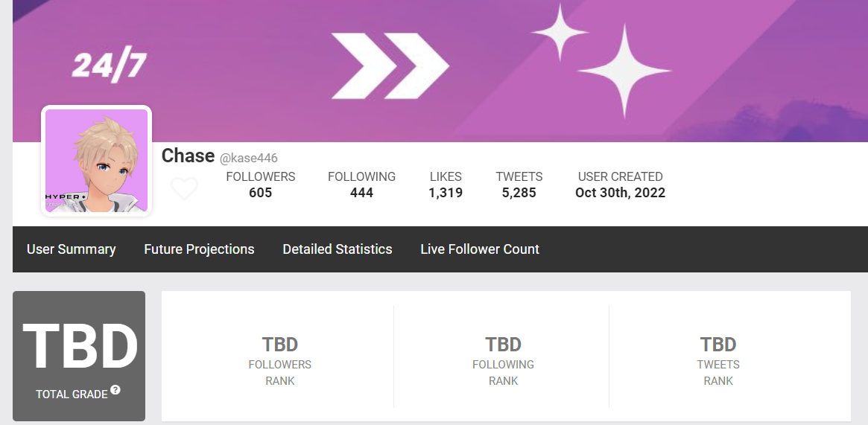Viewport: 868px width, 425px height.
Task: Select the Detailed Statistics tab
Action: pyautogui.click(x=337, y=249)
